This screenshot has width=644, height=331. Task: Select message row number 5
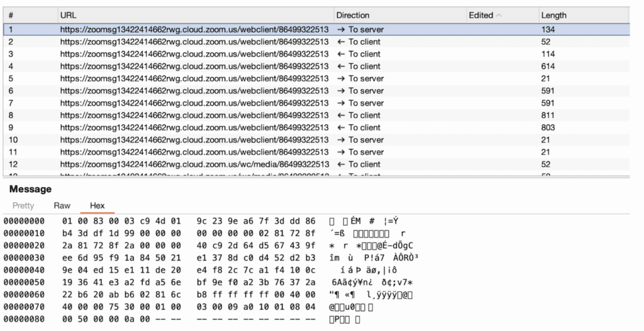316,79
